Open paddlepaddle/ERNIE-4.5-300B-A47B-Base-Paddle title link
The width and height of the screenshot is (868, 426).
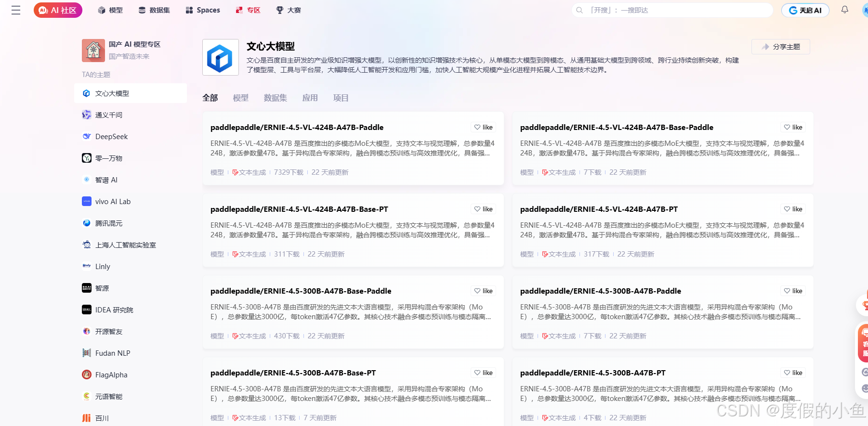point(301,291)
